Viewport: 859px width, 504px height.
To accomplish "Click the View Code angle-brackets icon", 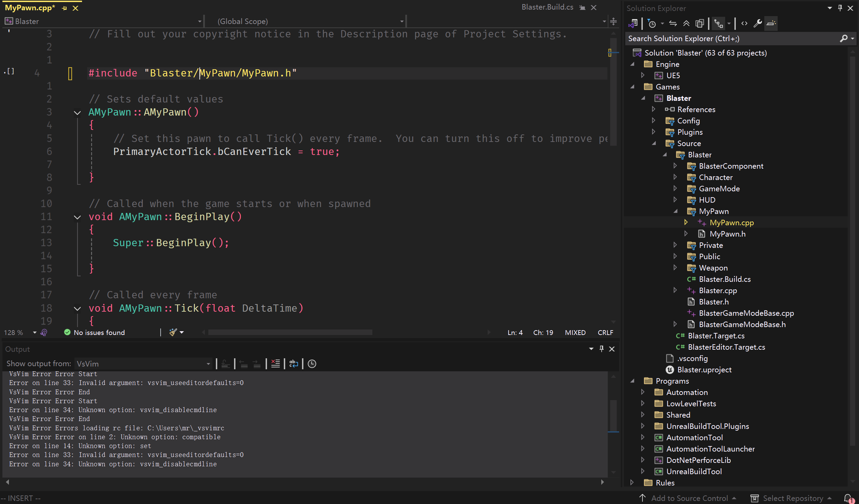I will click(x=744, y=23).
